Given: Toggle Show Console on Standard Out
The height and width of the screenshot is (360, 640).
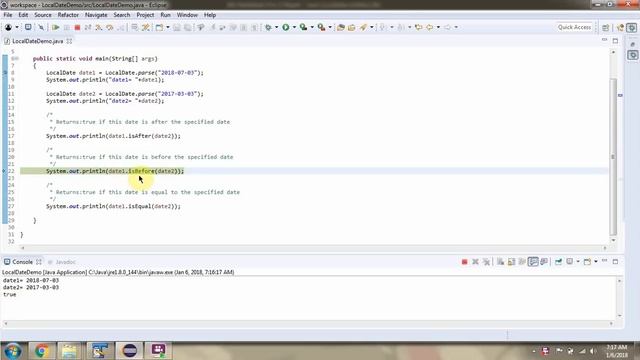Looking at the screenshot, I should [533, 262].
